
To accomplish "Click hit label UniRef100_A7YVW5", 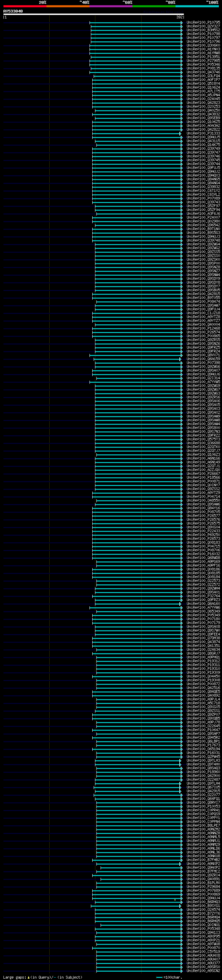I will point(203,382).
